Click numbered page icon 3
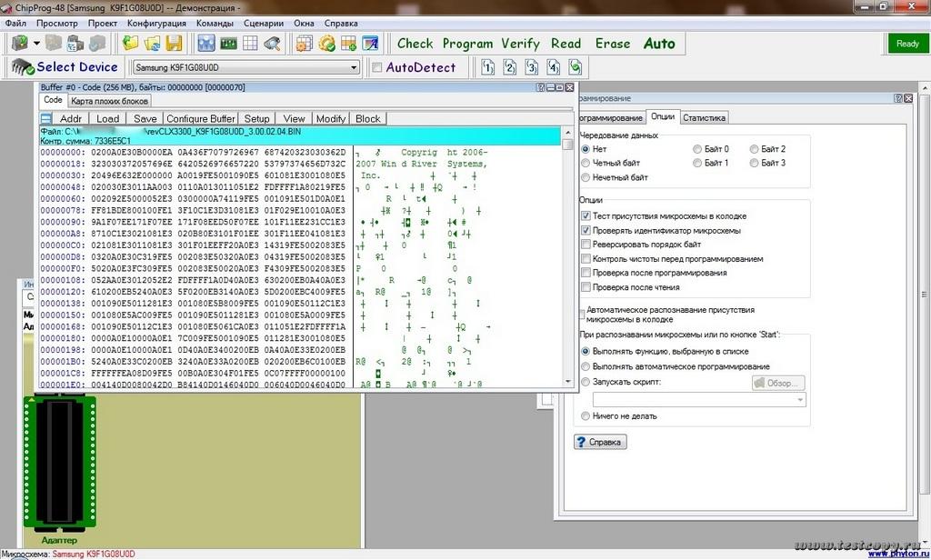The width and height of the screenshot is (931, 560). pos(532,67)
